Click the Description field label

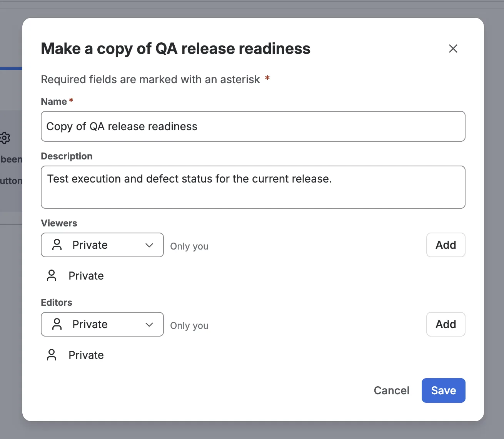[x=67, y=156]
